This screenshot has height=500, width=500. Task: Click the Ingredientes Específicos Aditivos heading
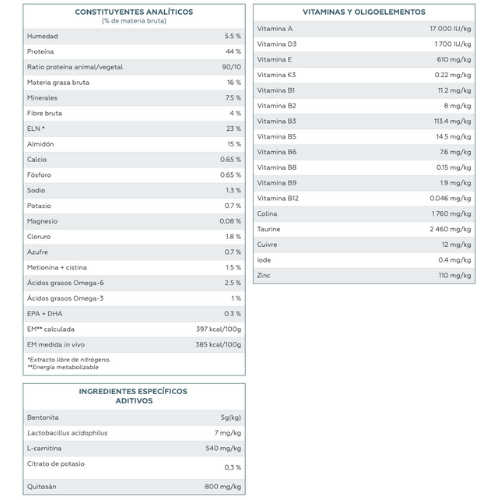133,396
